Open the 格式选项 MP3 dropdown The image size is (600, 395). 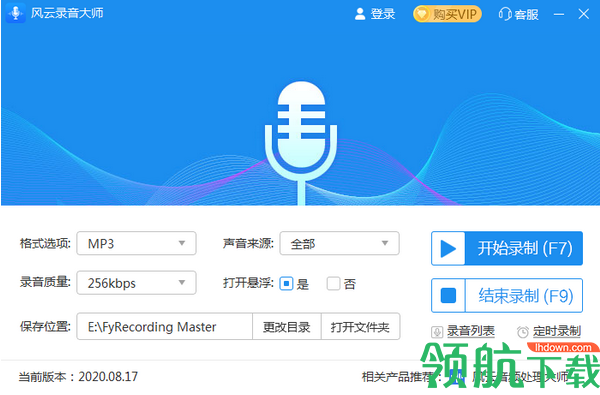pos(136,243)
